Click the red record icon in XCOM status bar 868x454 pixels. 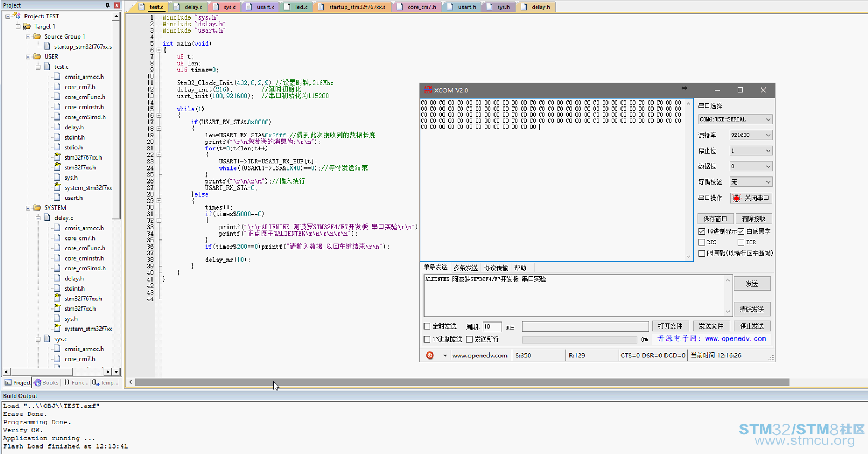[430, 356]
